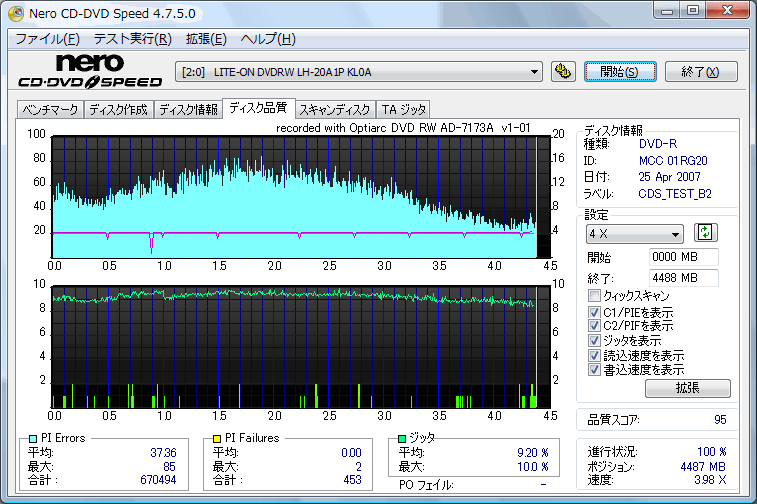Click the 終了 4488 MB input field

(x=684, y=278)
